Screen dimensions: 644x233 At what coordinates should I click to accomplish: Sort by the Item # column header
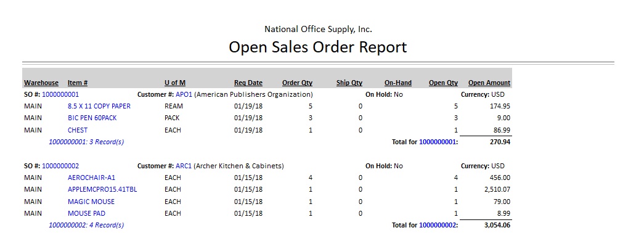pyautogui.click(x=78, y=83)
